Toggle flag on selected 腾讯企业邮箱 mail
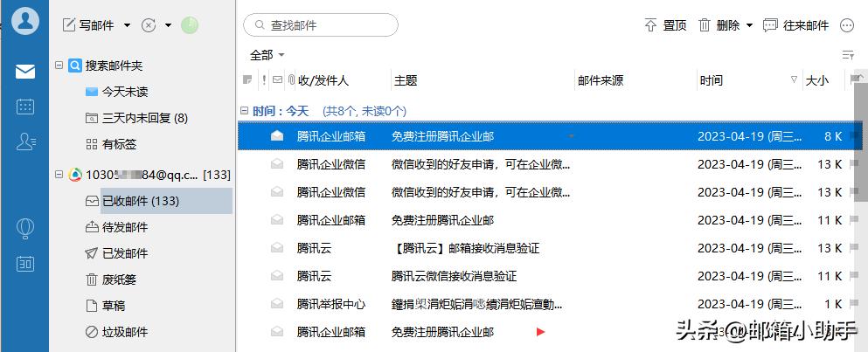868x352 pixels. pos(854,136)
